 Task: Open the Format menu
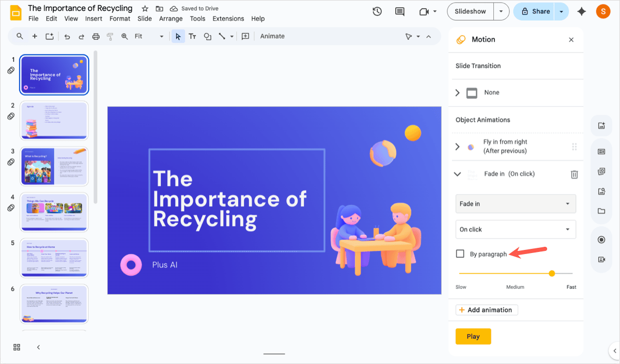120,19
